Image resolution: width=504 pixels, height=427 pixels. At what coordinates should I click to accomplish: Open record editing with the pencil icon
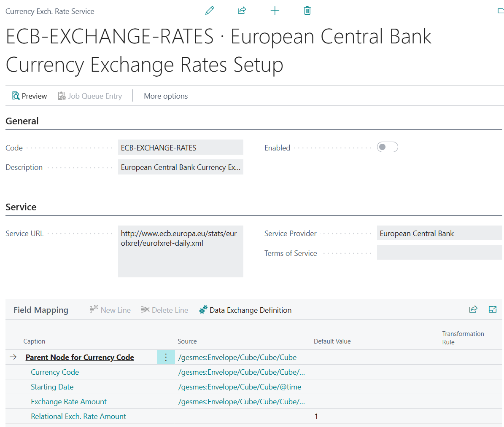click(x=210, y=11)
